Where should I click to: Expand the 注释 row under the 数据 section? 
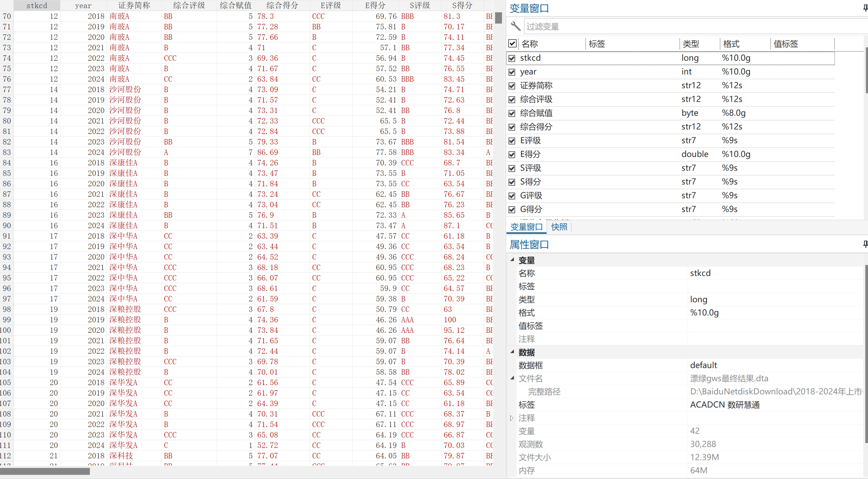[x=512, y=418]
